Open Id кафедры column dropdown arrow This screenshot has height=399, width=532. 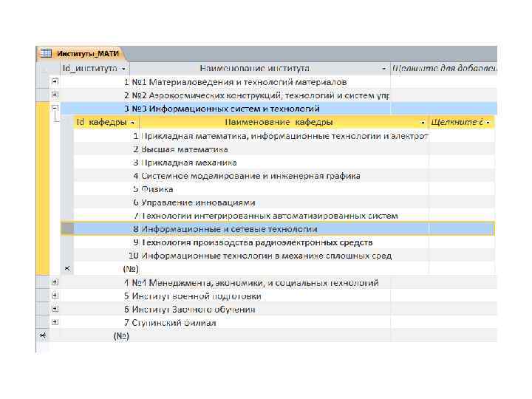coord(133,123)
